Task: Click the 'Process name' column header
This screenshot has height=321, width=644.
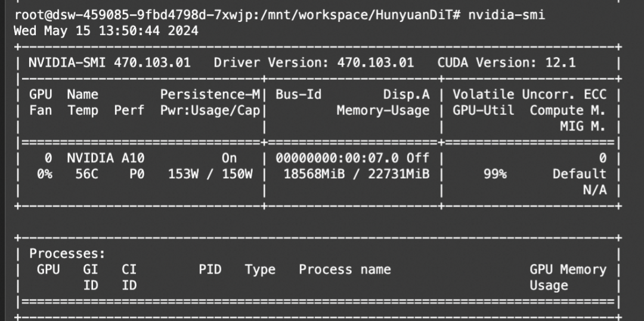Action: [x=345, y=269]
